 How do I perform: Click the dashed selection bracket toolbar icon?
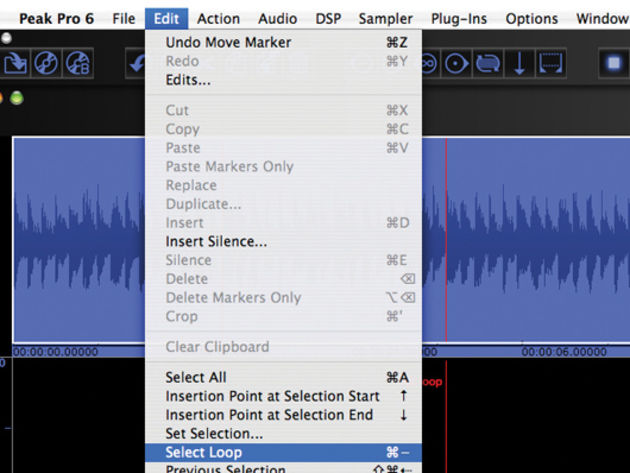550,63
